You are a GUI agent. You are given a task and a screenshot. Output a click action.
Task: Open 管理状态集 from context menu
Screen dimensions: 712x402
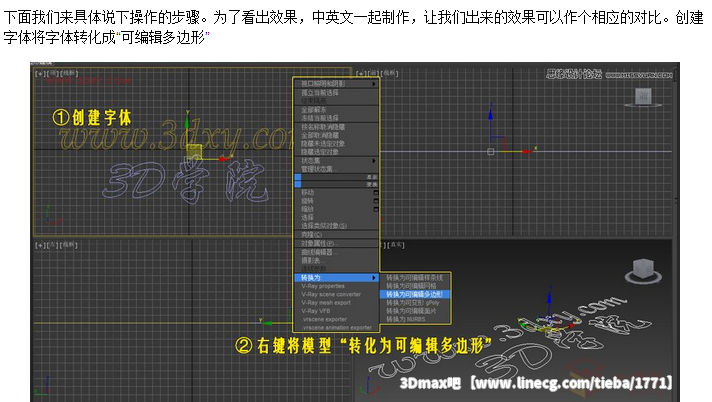[x=336, y=169]
